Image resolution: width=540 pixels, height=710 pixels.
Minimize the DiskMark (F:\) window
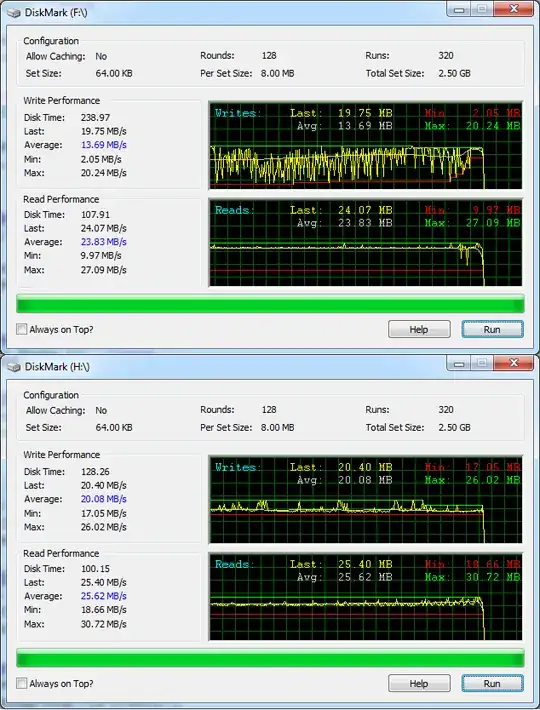(x=459, y=10)
